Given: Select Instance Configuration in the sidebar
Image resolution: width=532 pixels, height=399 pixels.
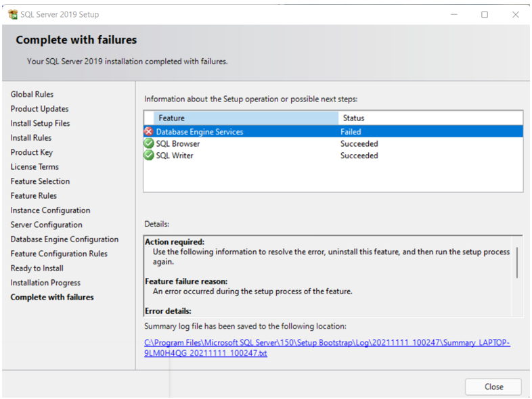Looking at the screenshot, I should pos(50,210).
